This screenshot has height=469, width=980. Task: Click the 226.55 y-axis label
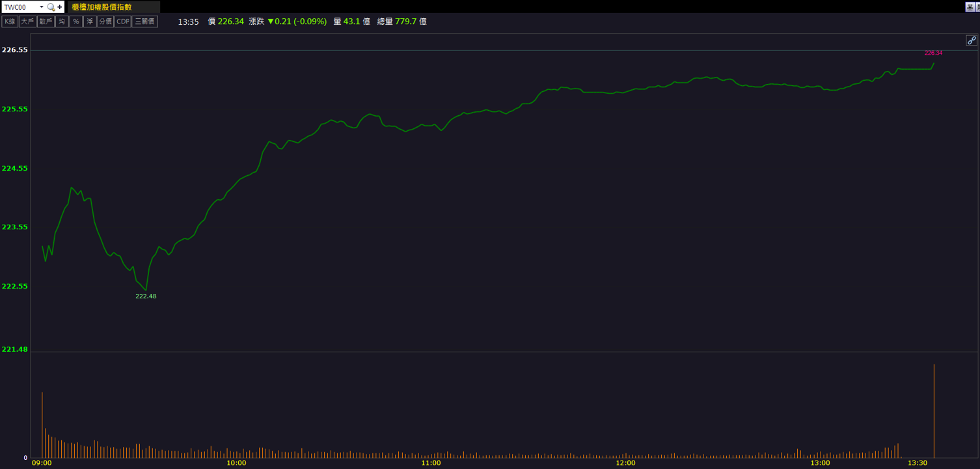[x=15, y=50]
